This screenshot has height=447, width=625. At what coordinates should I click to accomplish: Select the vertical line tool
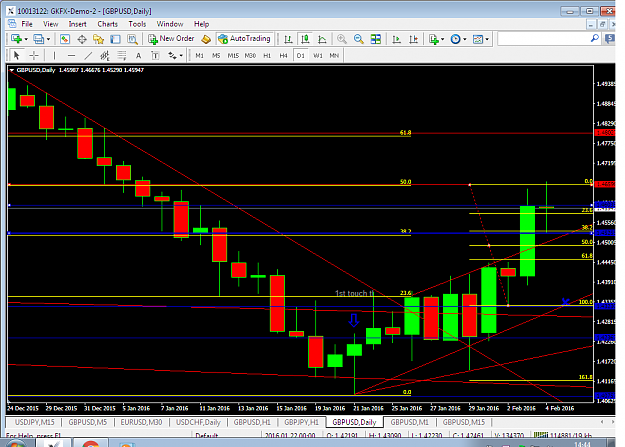(x=54, y=55)
